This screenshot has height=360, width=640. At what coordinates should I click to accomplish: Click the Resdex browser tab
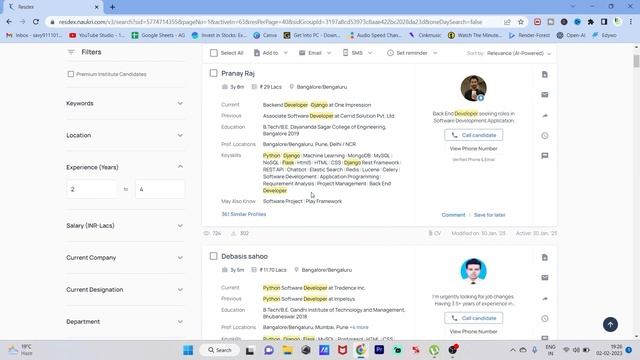pyautogui.click(x=53, y=7)
